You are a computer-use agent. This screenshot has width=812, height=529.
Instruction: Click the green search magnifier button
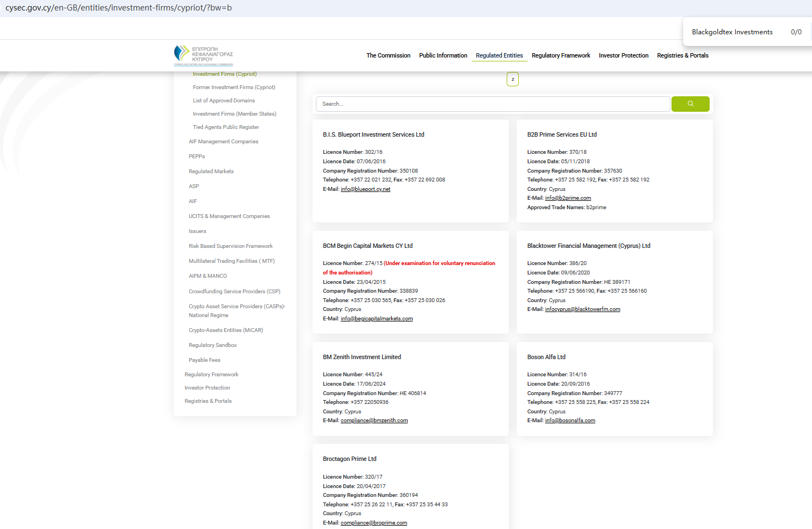tap(690, 104)
